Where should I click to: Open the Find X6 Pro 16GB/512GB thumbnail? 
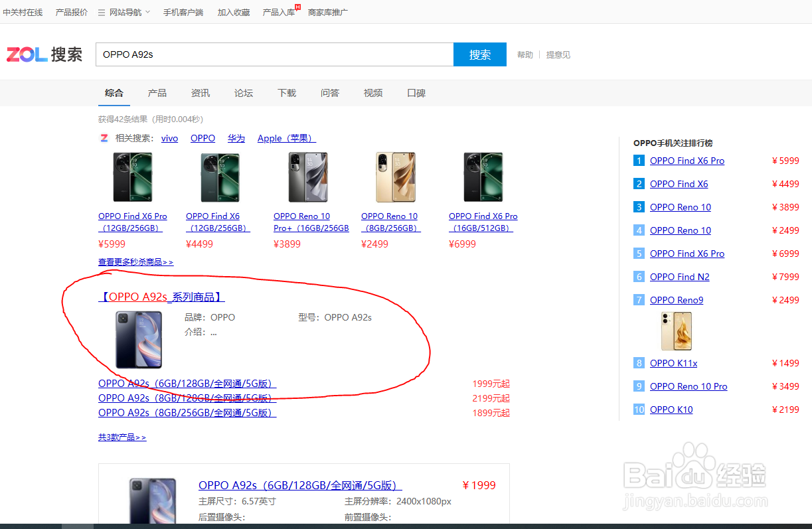point(483,177)
